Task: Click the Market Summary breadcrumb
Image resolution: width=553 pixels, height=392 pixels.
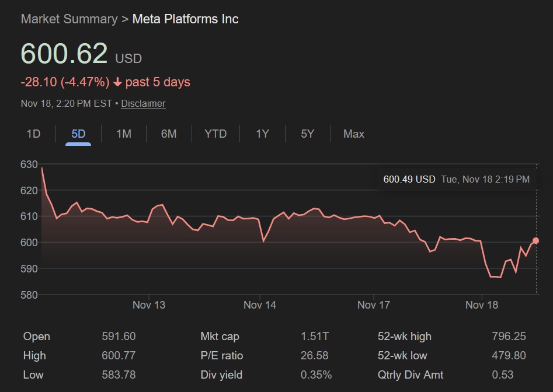Action: [x=69, y=19]
